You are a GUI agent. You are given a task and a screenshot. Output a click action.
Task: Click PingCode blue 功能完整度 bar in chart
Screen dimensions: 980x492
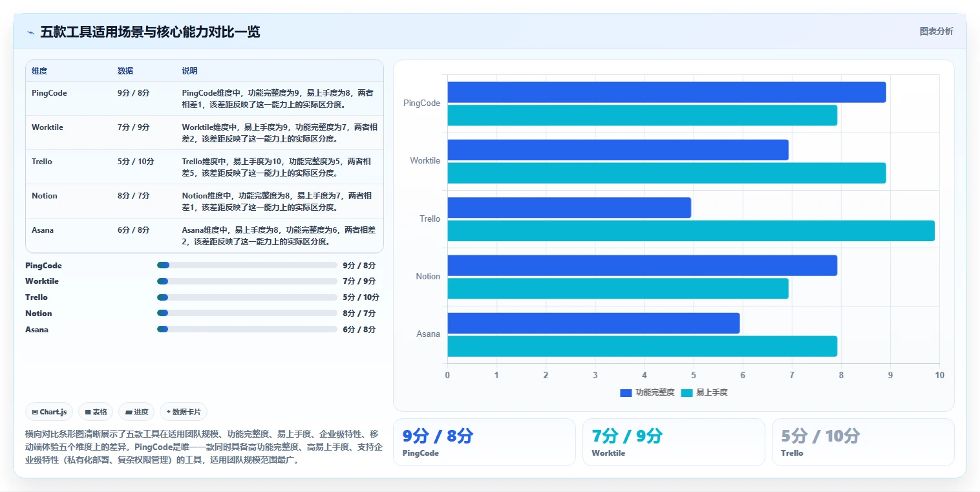tap(666, 92)
